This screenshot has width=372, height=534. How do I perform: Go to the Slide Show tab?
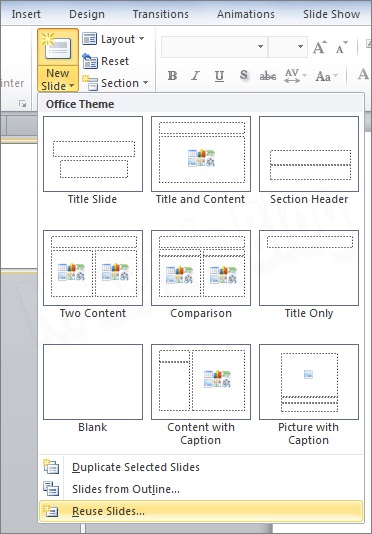pos(331,14)
